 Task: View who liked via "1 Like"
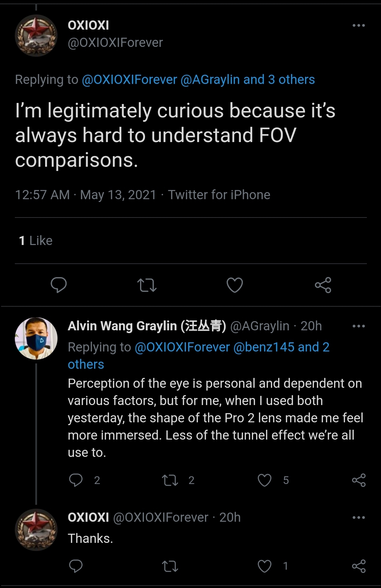[x=36, y=241]
